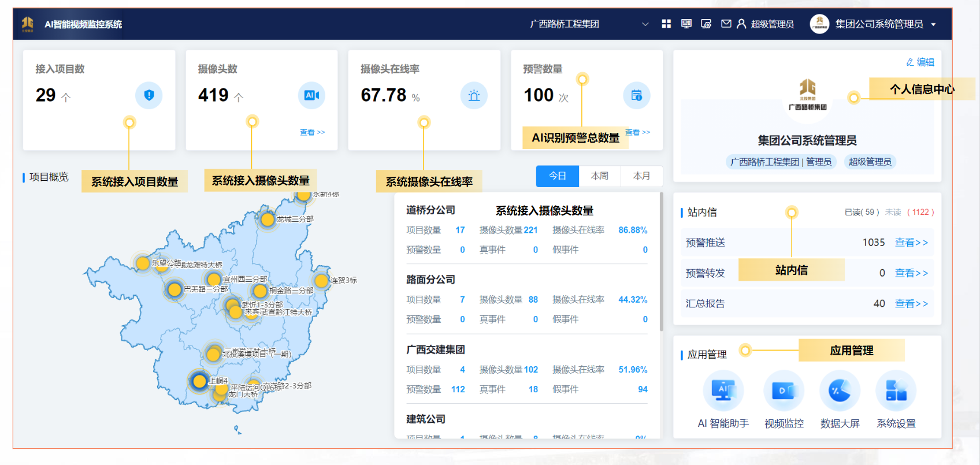Switch to the 本周 tab
Screen dimensions: 980x465
click(599, 176)
